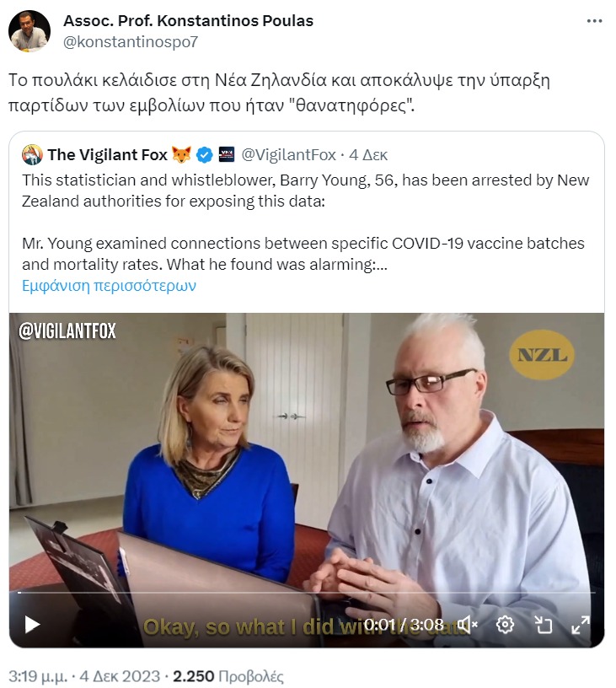The image size is (616, 688).
Task: Play the video
Action: point(31,625)
